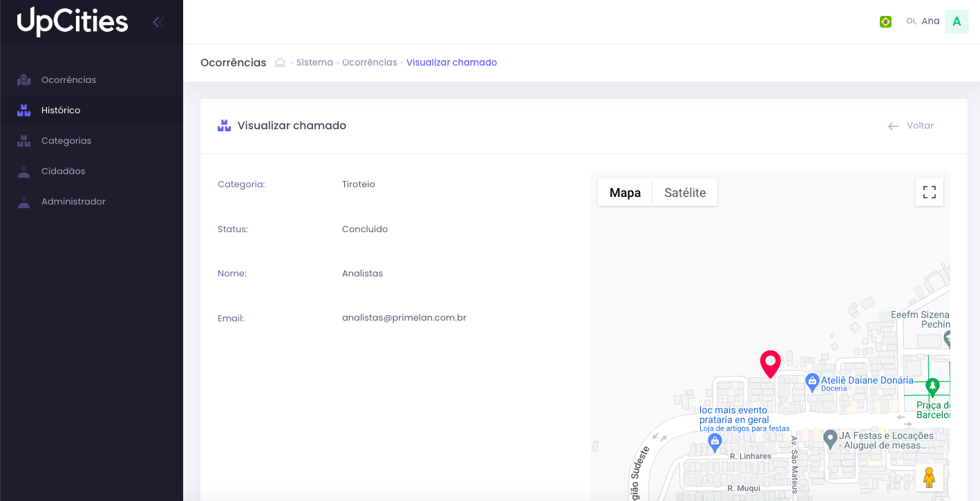Click the Histórico sidebar blocks icon
The image size is (980, 501).
pyautogui.click(x=24, y=111)
